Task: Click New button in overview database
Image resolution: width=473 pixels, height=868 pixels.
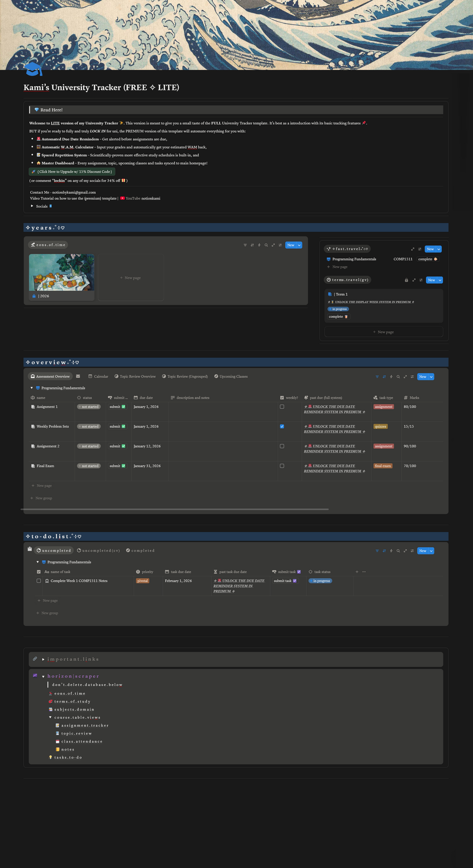Action: (423, 377)
